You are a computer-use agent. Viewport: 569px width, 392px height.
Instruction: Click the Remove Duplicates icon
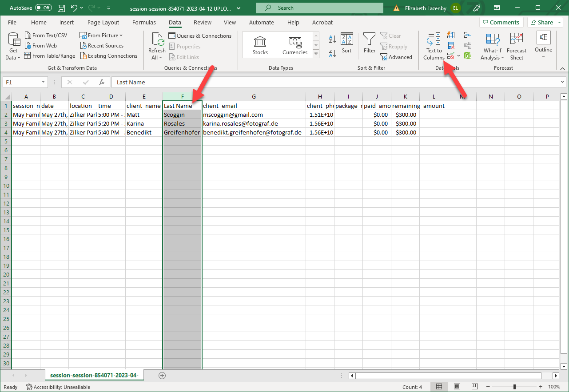click(x=451, y=45)
